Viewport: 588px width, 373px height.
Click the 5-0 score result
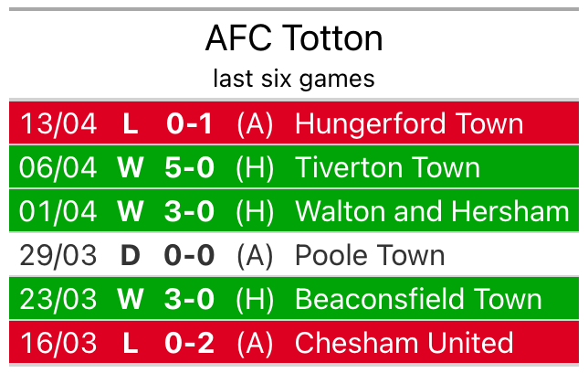click(190, 167)
